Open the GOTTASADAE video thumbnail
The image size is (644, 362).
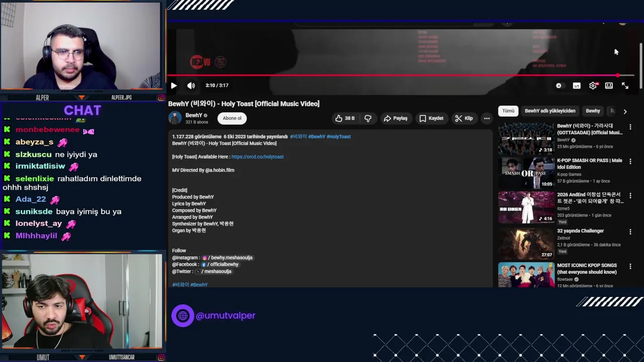pos(526,139)
